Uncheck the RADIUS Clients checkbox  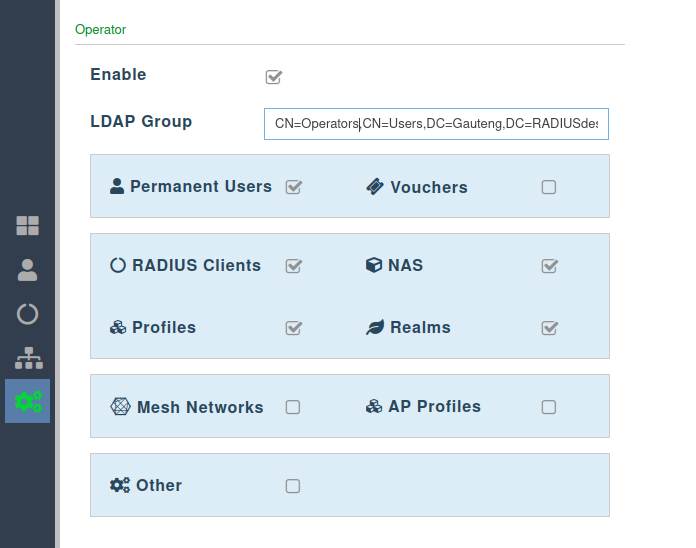(293, 266)
